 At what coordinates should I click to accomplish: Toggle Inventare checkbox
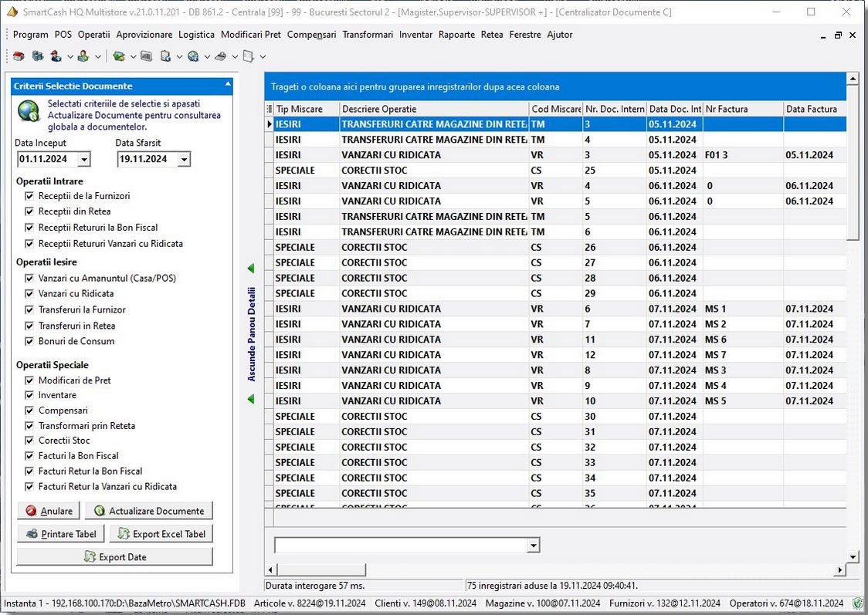point(29,395)
